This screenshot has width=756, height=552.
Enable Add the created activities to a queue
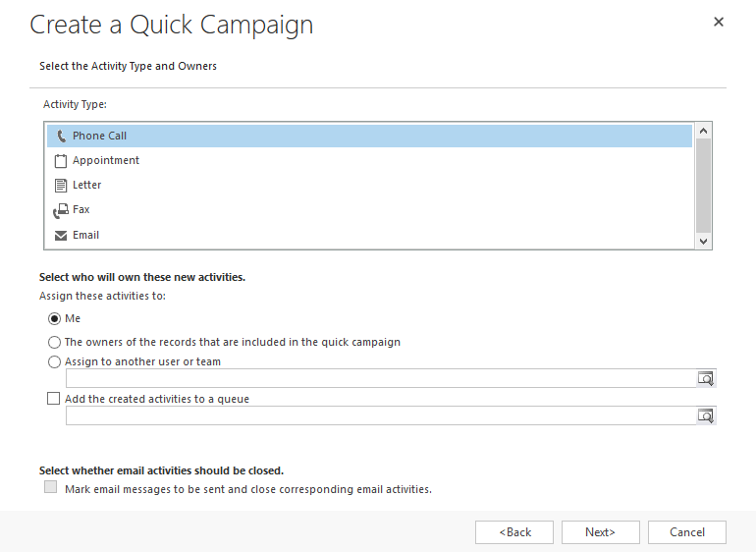pos(54,399)
